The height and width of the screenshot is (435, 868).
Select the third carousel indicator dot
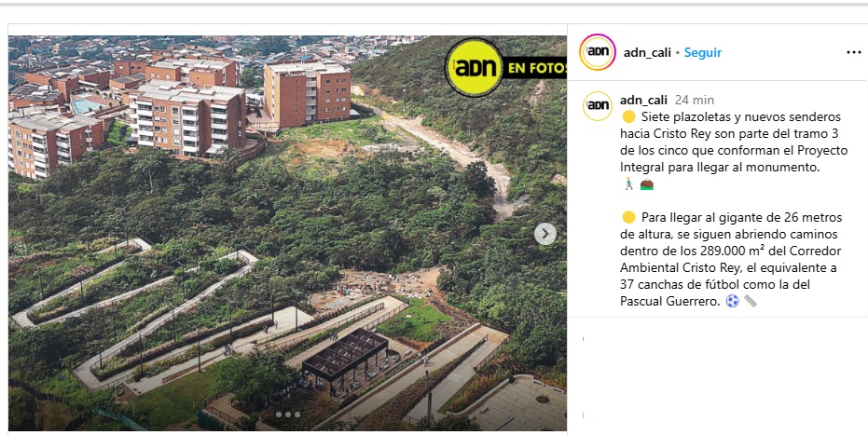pyautogui.click(x=297, y=414)
